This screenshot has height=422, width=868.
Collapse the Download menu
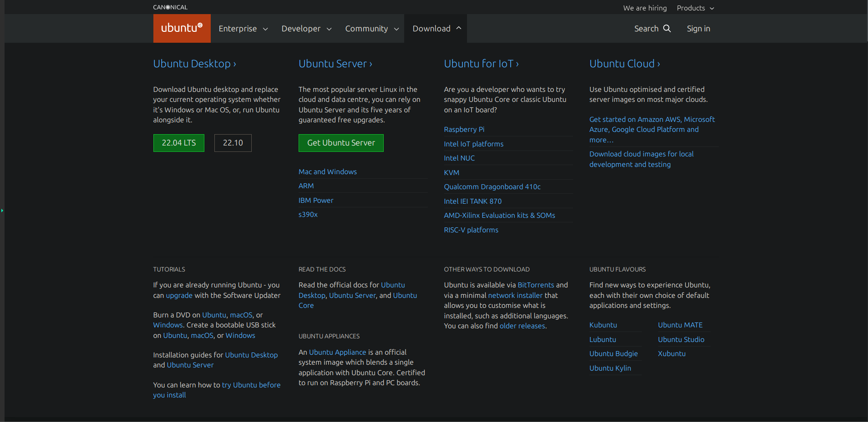pos(437,29)
